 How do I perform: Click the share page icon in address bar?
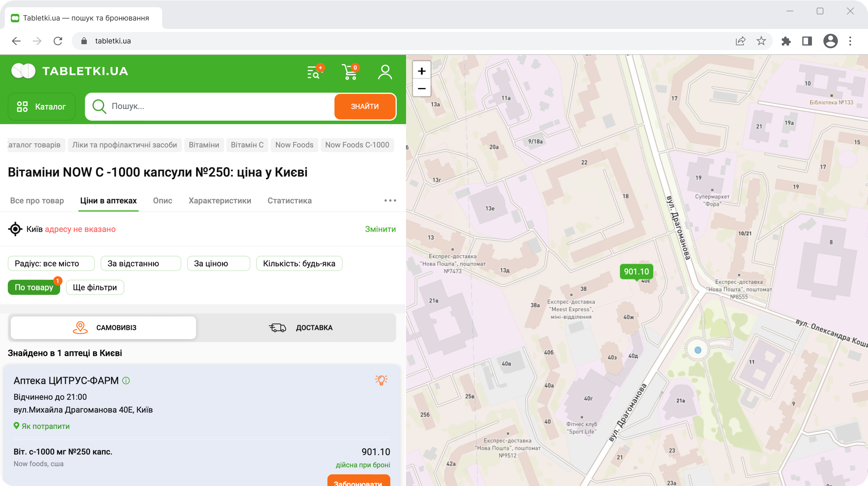click(740, 41)
